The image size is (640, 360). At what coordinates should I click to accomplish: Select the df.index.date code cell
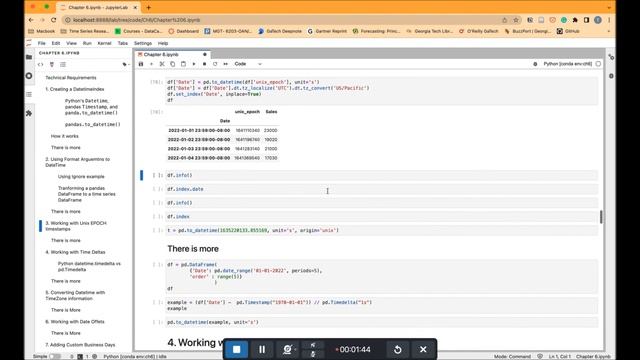pyautogui.click(x=381, y=189)
